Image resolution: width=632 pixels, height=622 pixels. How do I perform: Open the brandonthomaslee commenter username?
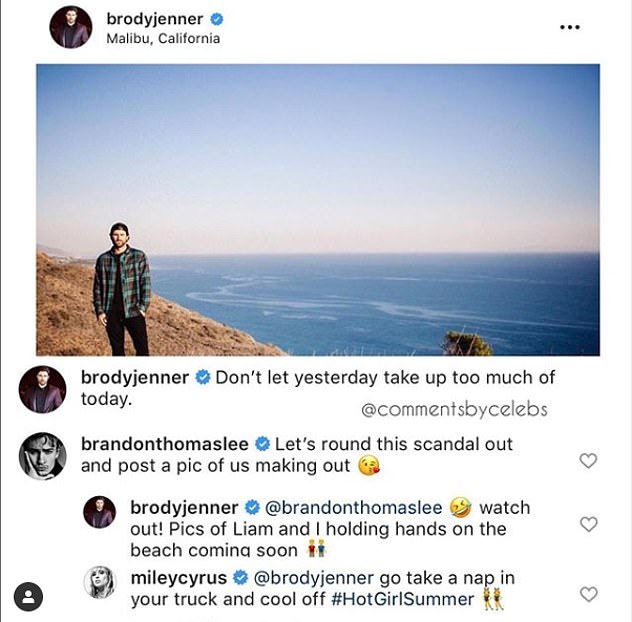(x=165, y=444)
